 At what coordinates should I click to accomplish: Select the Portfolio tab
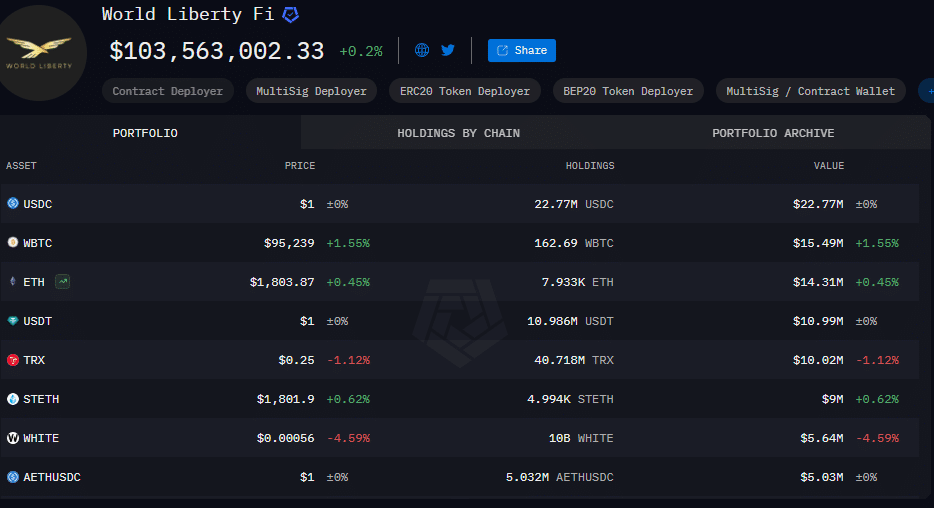[x=145, y=133]
